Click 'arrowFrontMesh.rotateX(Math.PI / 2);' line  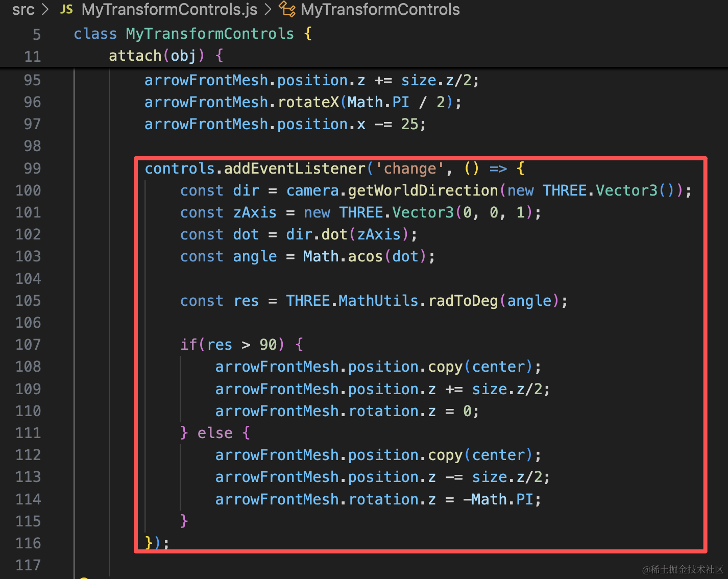click(x=303, y=102)
